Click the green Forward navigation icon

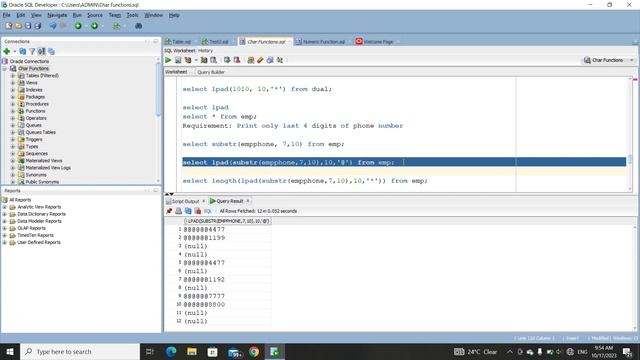(x=94, y=26)
